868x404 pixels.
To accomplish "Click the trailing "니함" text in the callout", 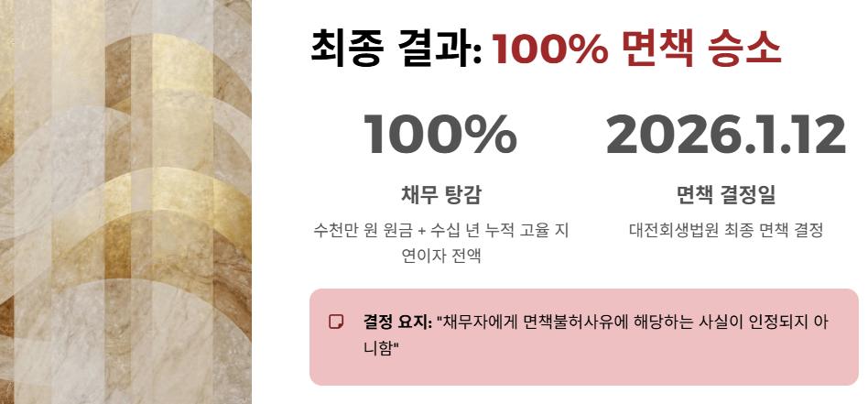I will point(380,348).
